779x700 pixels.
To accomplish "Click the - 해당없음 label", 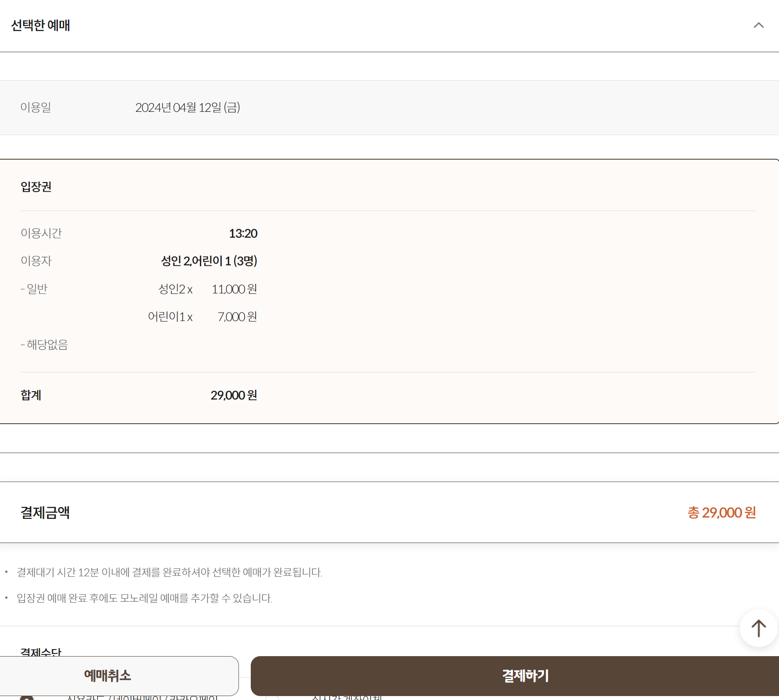I will pyautogui.click(x=44, y=345).
